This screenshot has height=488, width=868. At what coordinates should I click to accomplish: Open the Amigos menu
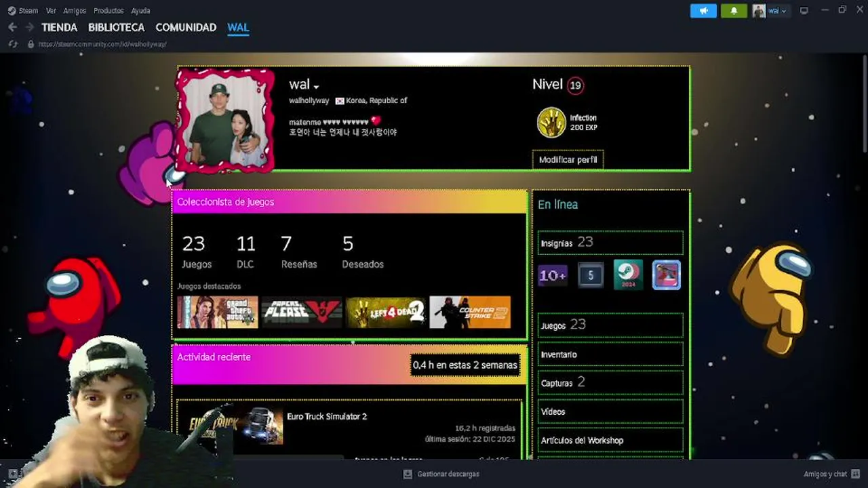pyautogui.click(x=75, y=11)
